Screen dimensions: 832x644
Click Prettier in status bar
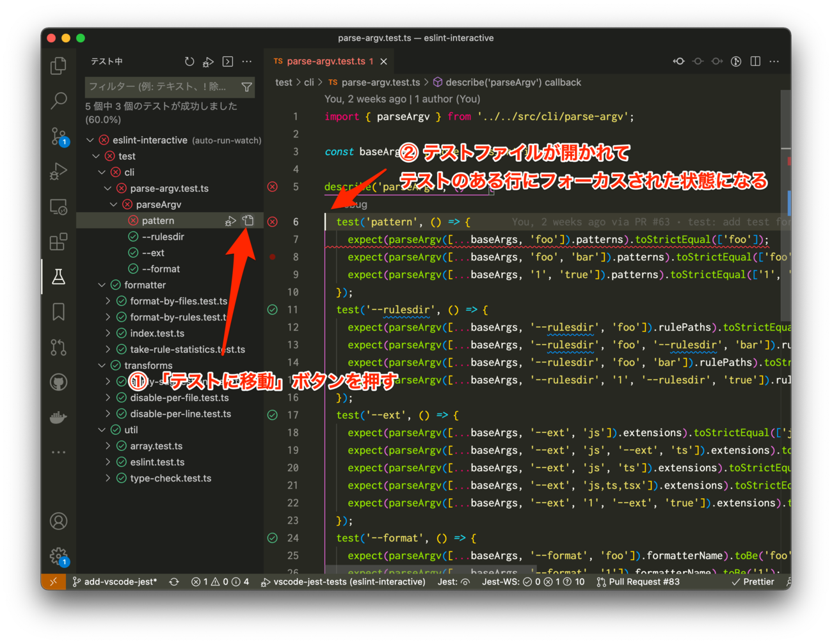pyautogui.click(x=753, y=582)
